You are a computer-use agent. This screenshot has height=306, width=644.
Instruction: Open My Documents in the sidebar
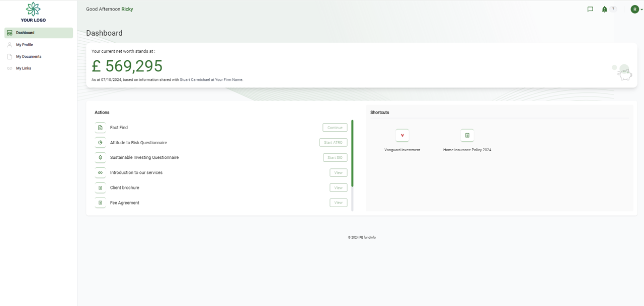39,56
